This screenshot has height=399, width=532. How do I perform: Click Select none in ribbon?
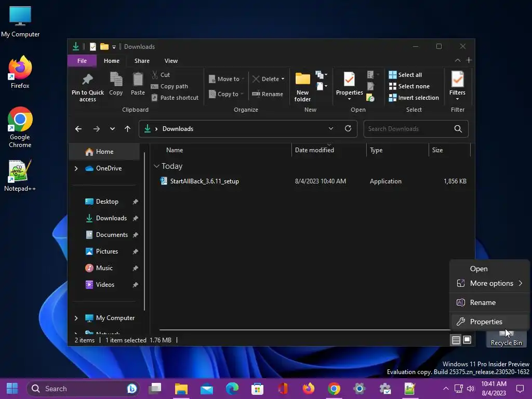pyautogui.click(x=409, y=86)
